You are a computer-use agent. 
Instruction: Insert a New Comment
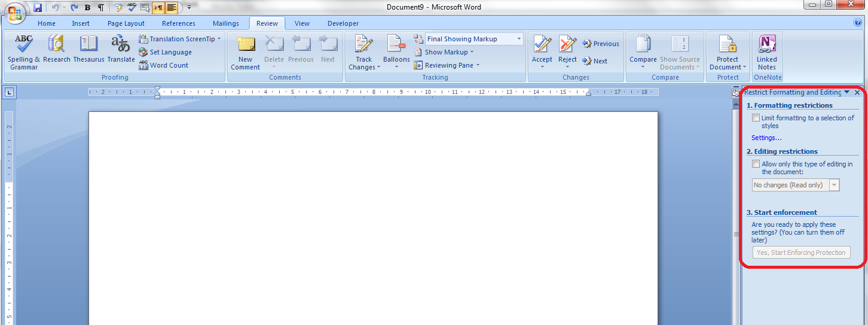[x=245, y=51]
